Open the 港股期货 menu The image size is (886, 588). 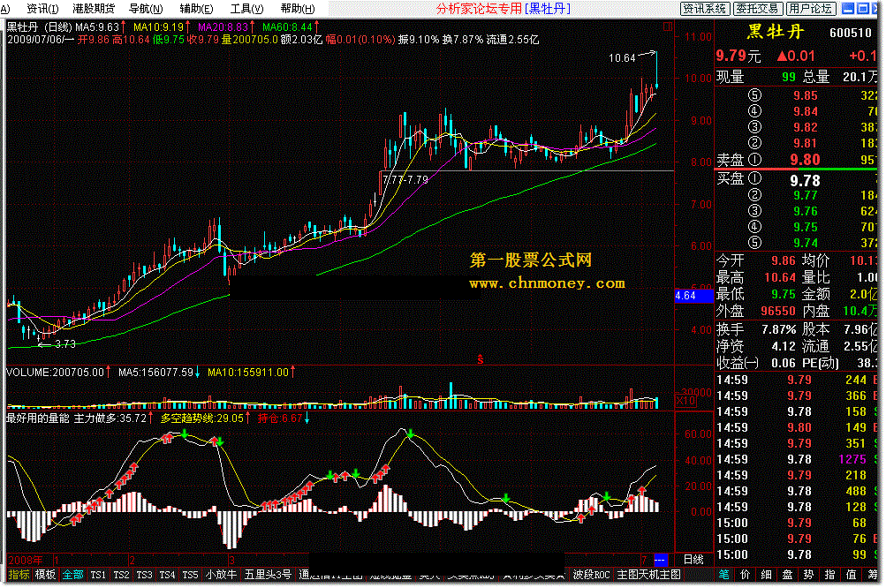(x=94, y=9)
